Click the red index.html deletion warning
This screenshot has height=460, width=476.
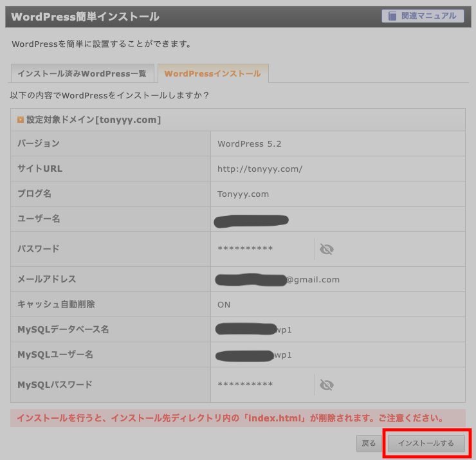click(238, 418)
